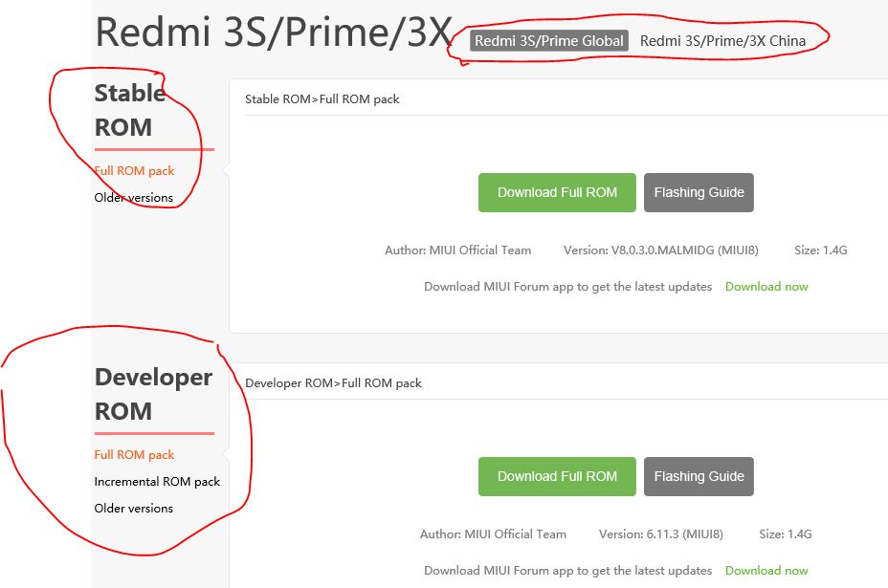Click Download now link in Developer ROM section
The width and height of the screenshot is (888, 588).
(766, 571)
